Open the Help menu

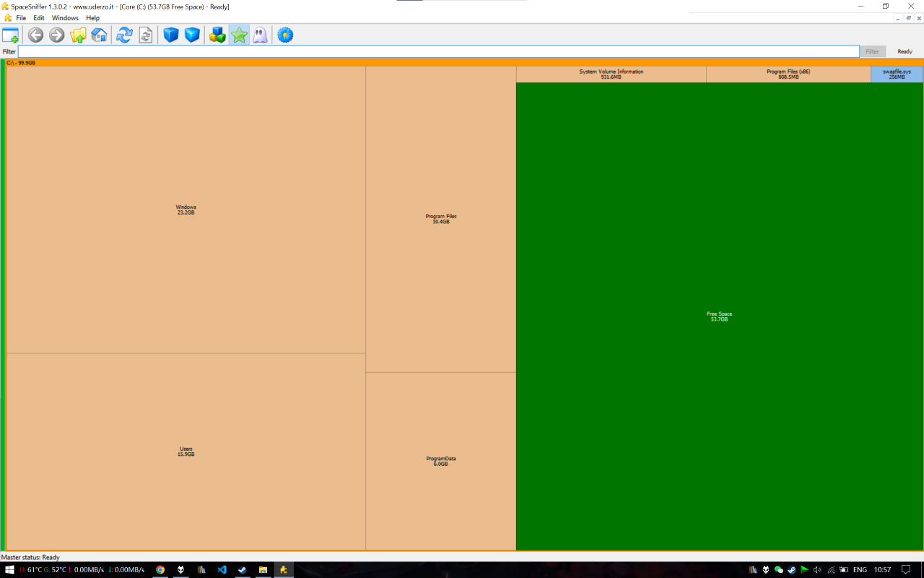click(92, 18)
